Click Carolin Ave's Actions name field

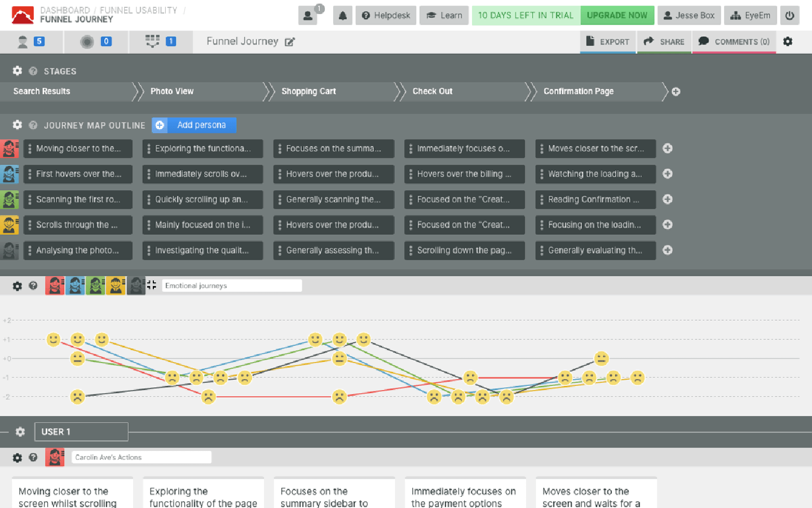[x=142, y=457]
